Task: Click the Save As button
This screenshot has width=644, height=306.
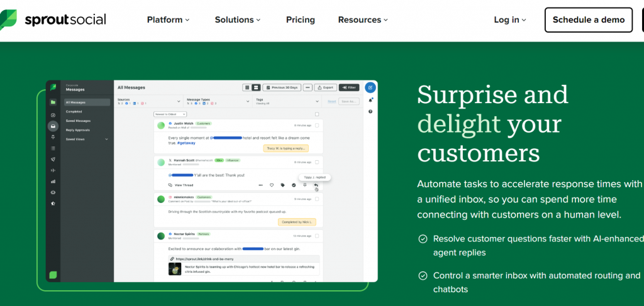Action: tap(349, 101)
